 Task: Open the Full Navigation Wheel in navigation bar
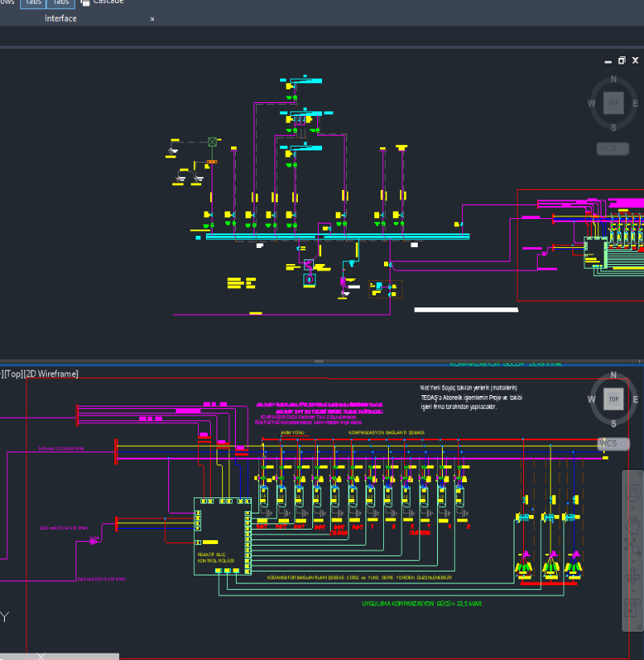634,492
